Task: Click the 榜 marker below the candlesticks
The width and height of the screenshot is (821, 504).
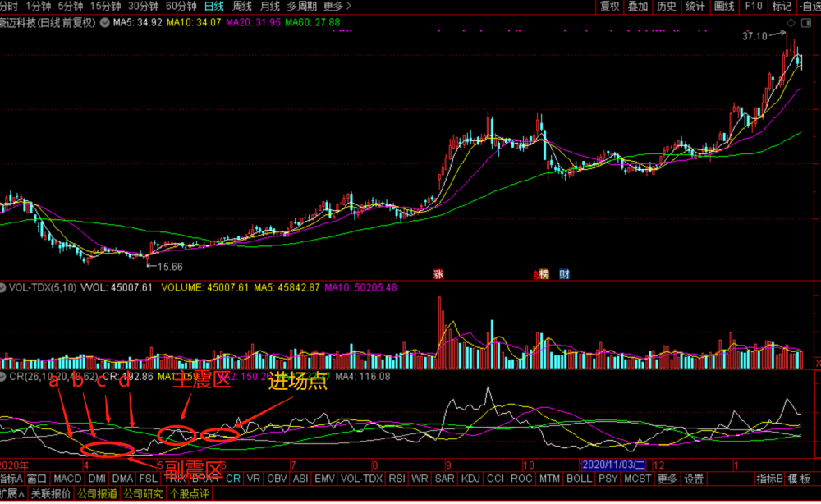Action: coord(544,274)
